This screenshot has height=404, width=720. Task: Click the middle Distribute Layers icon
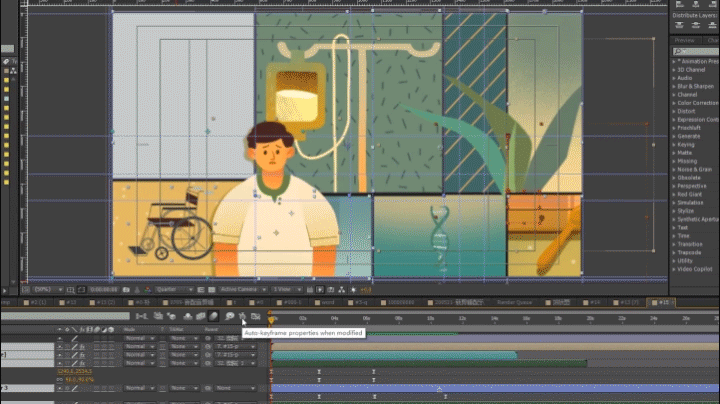tap(696, 25)
